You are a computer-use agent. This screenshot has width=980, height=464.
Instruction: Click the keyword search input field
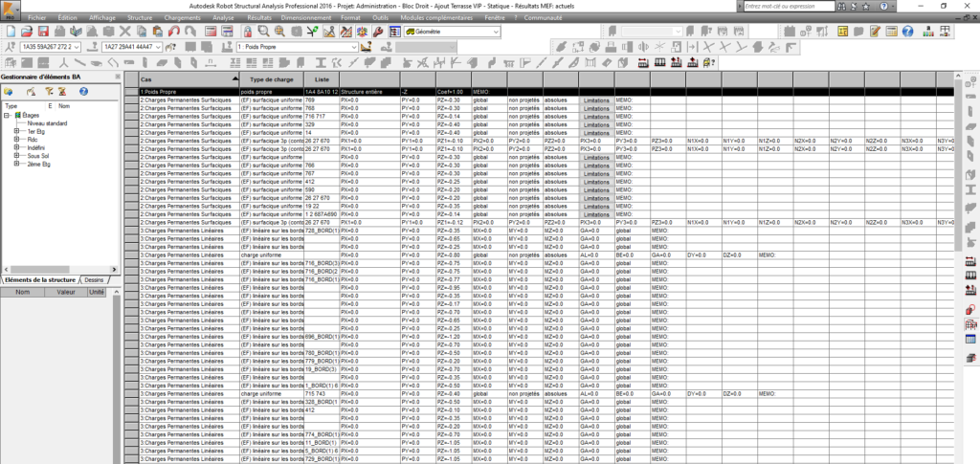pos(789,6)
